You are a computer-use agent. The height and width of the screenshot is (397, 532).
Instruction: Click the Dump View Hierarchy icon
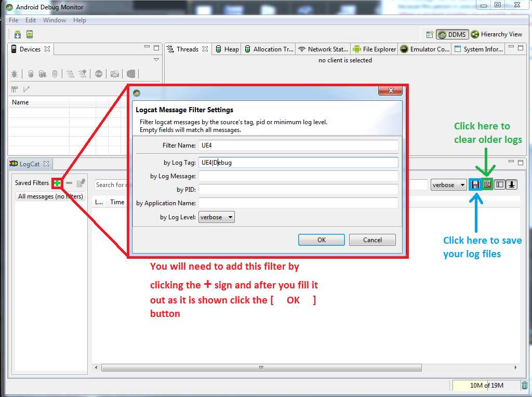pyautogui.click(x=131, y=74)
